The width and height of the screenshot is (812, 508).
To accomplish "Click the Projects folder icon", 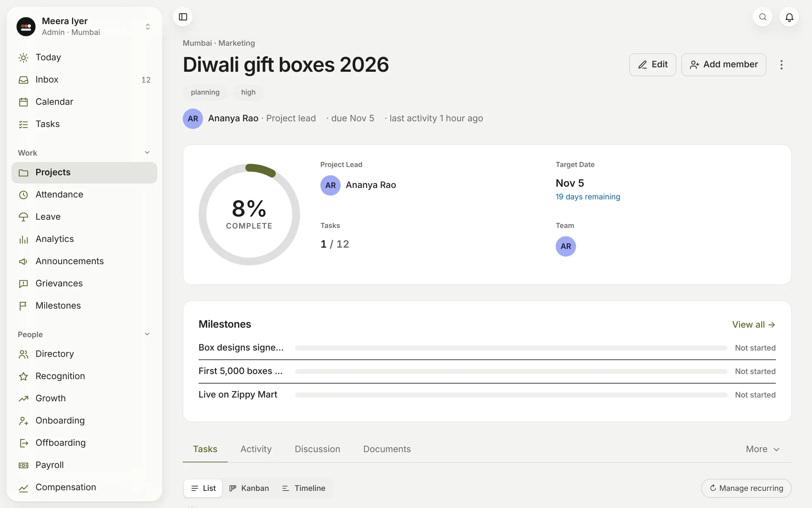I will (x=23, y=172).
